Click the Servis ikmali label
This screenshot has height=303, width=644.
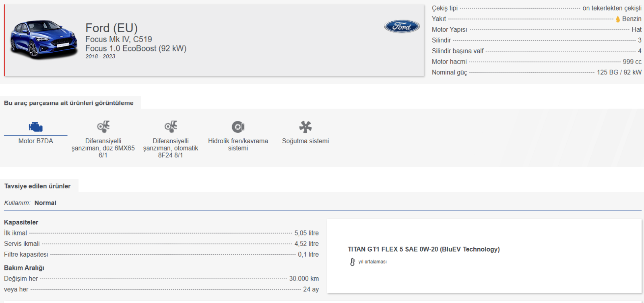point(22,244)
